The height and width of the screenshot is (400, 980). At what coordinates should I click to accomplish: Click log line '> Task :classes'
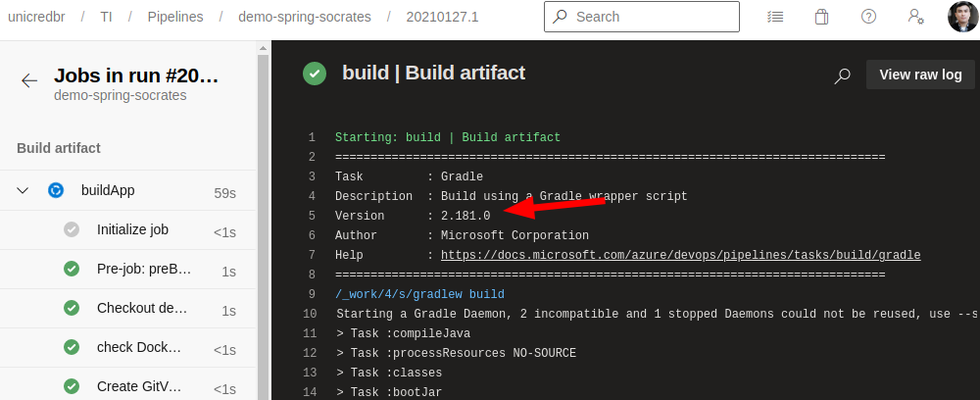point(389,374)
